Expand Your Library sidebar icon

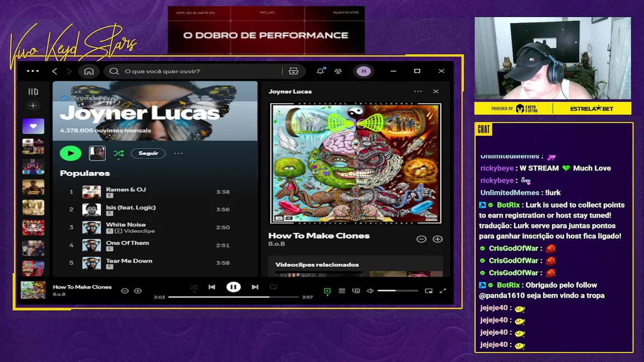(33, 92)
